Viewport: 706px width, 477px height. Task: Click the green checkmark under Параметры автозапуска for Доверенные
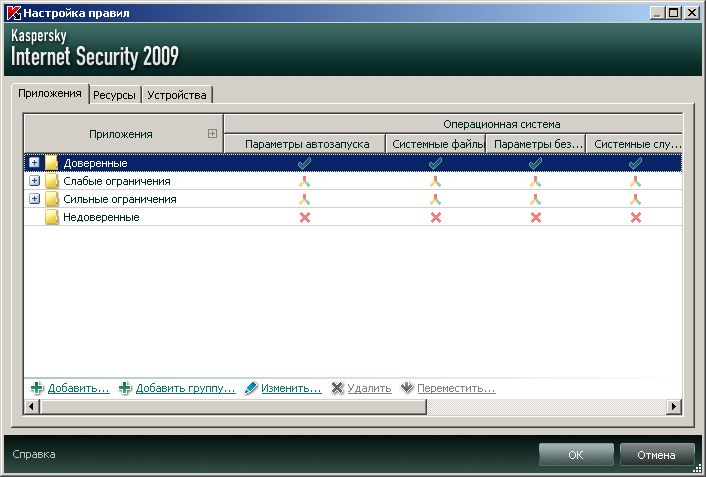(305, 163)
